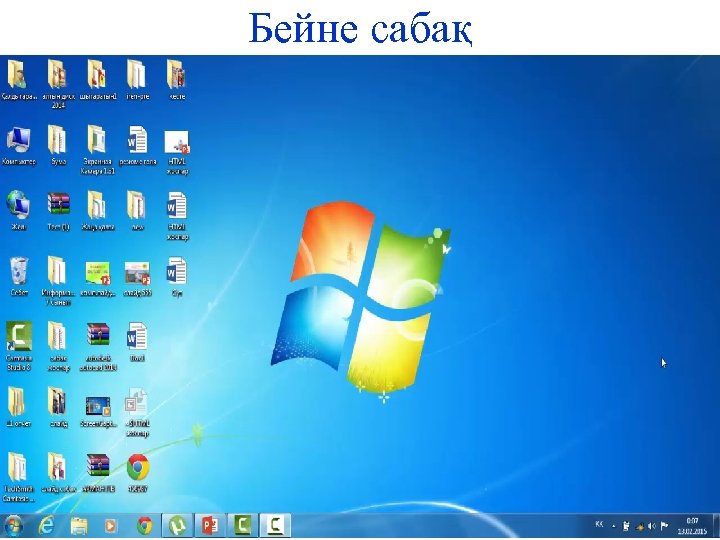Image resolution: width=720 pixels, height=540 pixels.
Task: Launch Internet Explorer from the taskbar
Action: tap(46, 526)
